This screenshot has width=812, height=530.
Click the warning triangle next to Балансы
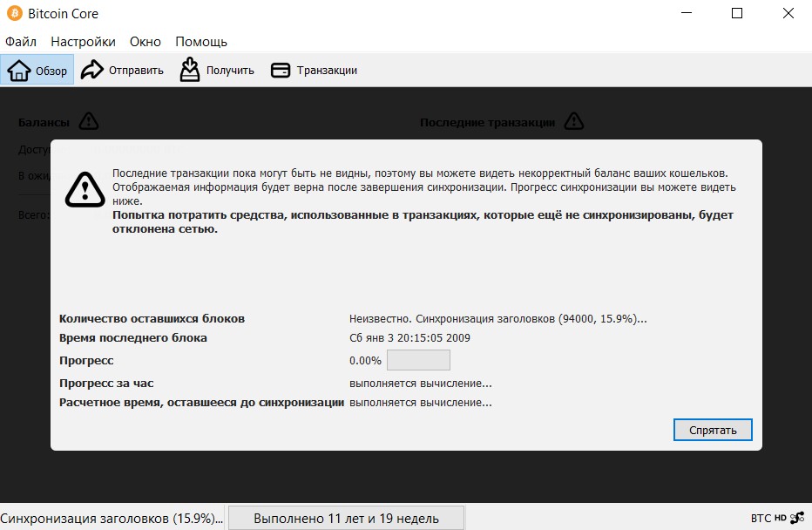(87, 122)
